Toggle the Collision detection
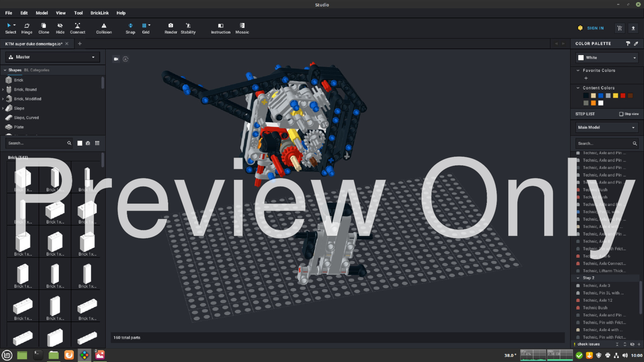This screenshot has height=362, width=644. [104, 28]
